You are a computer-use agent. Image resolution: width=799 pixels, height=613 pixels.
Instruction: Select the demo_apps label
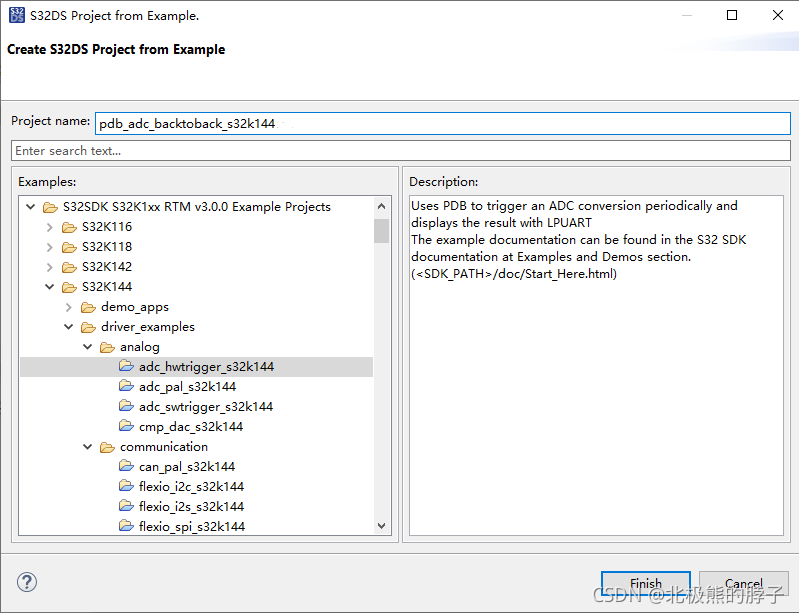135,307
